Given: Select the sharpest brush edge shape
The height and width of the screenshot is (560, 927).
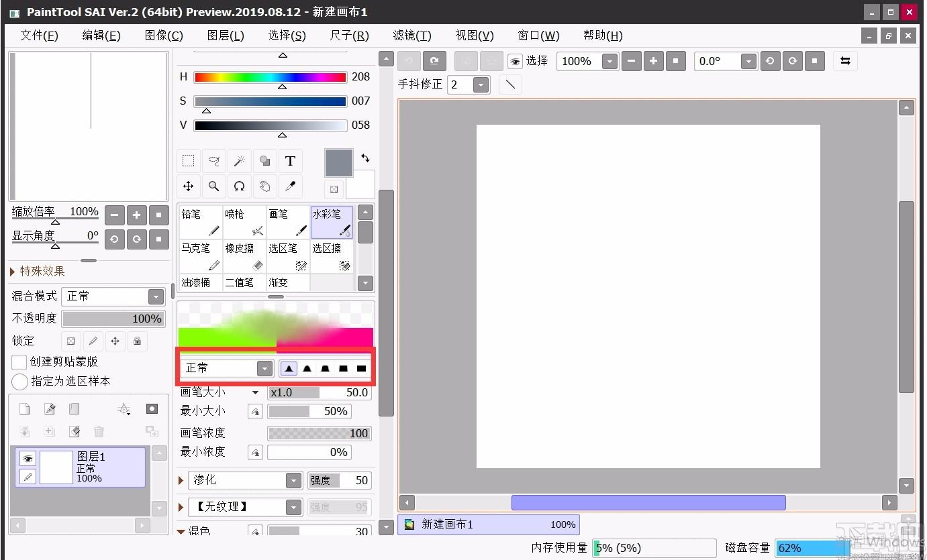Looking at the screenshot, I should (289, 368).
